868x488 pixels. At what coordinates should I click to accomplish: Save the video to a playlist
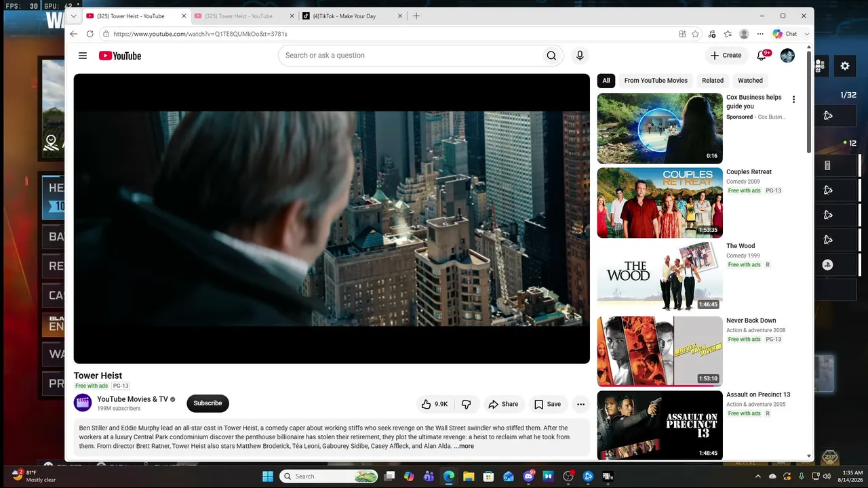click(547, 404)
